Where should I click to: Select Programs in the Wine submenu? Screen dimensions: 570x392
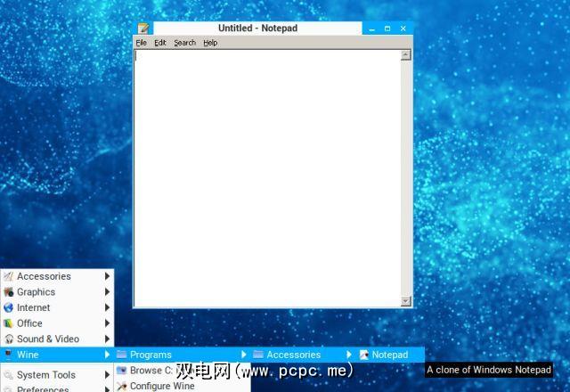(x=183, y=355)
